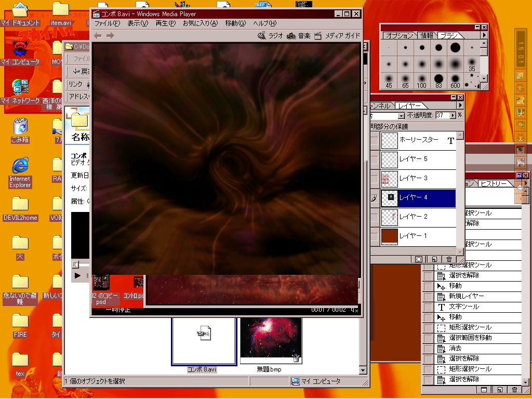Toggle history brush box beside 消去 state
This screenshot has height=399, width=532.
point(428,349)
